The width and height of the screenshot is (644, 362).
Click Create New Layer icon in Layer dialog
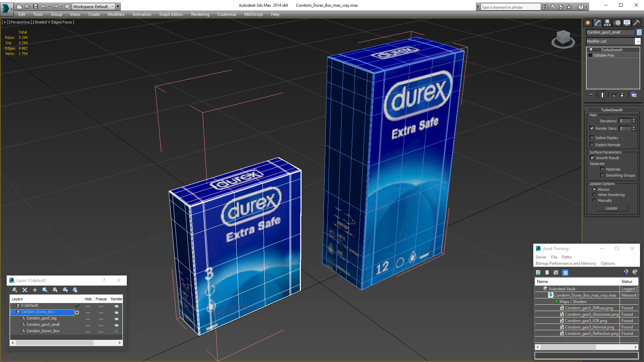click(15, 290)
